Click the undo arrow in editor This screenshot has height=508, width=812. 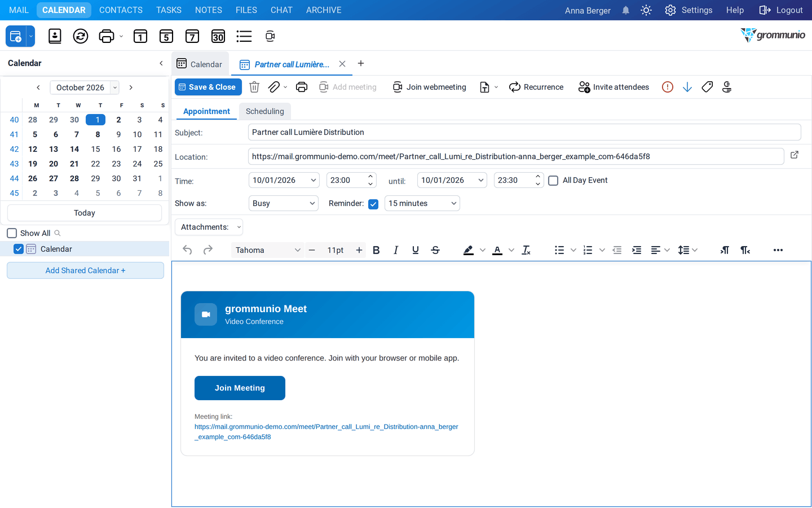(x=187, y=250)
